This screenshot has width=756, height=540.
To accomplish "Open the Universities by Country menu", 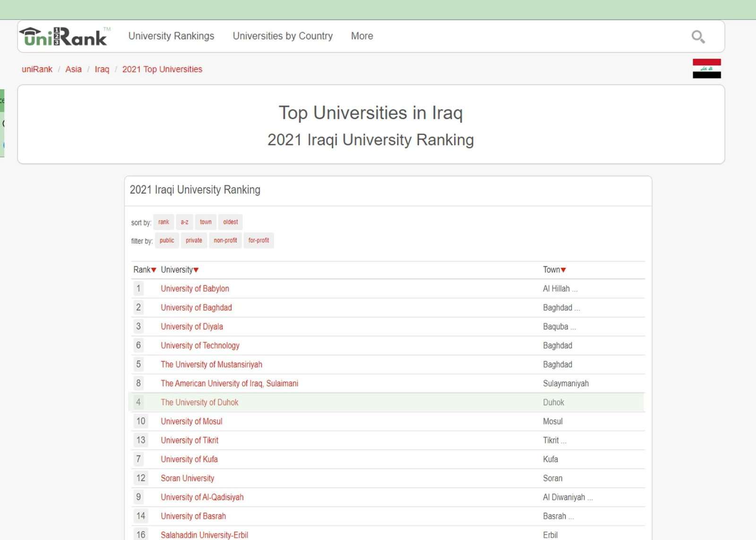I will click(x=283, y=36).
